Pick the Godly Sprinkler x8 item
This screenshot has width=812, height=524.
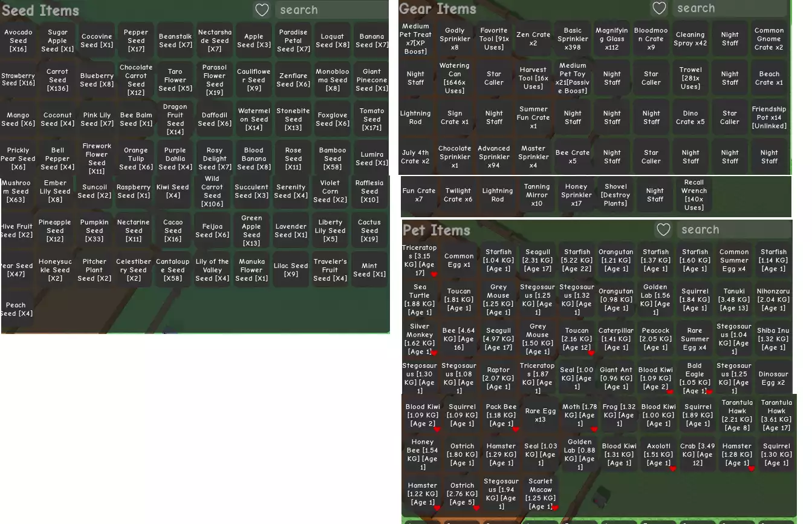click(x=455, y=39)
